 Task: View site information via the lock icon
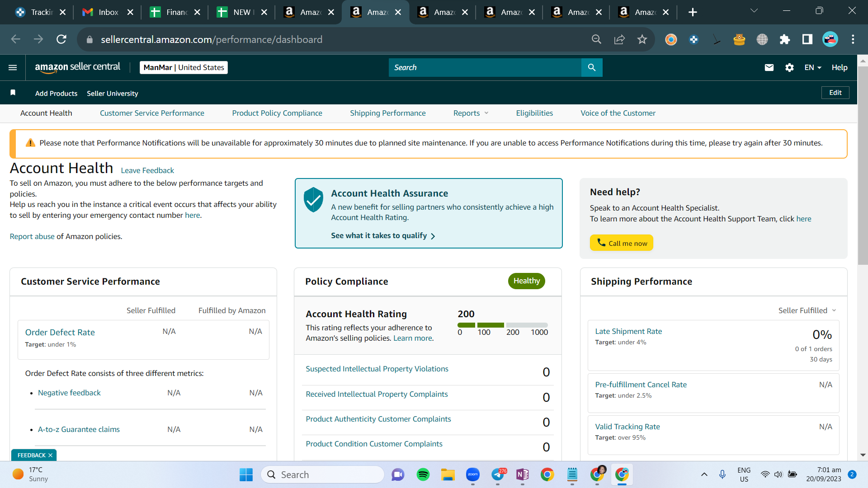(90, 40)
